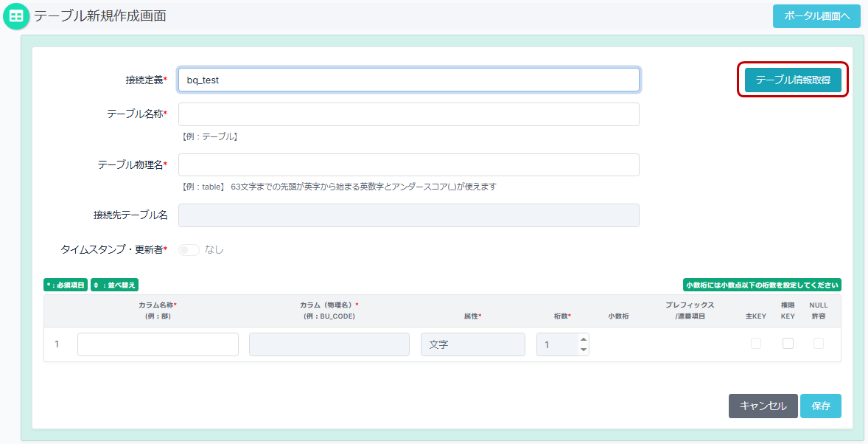868x444 pixels.
Task: Click the 必須項目 required legend badge
Action: tap(66, 285)
